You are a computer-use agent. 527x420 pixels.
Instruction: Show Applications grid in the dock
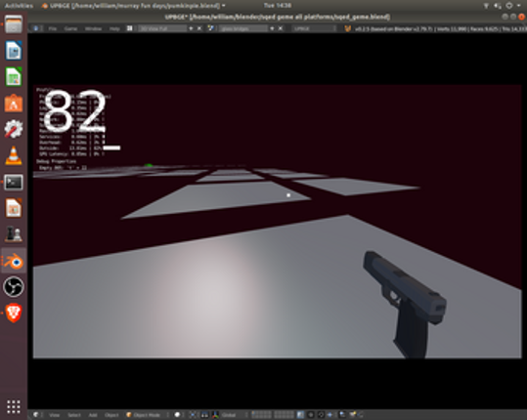pos(14,406)
